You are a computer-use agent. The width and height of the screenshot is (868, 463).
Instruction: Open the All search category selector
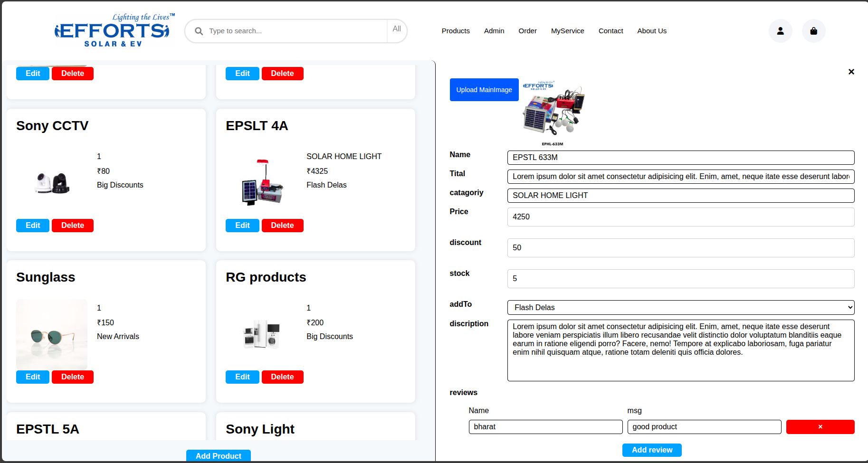[397, 29]
